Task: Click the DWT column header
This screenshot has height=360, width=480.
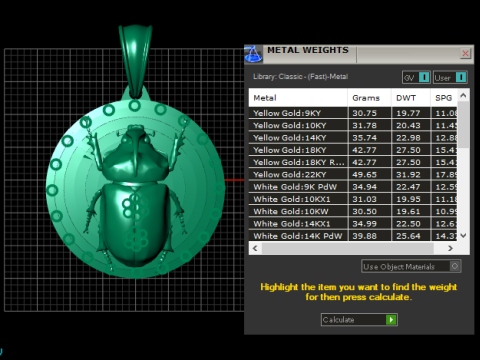Action: pos(411,98)
